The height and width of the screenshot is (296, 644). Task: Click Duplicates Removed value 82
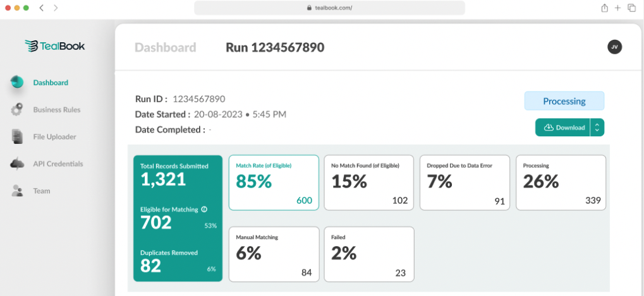[150, 266]
